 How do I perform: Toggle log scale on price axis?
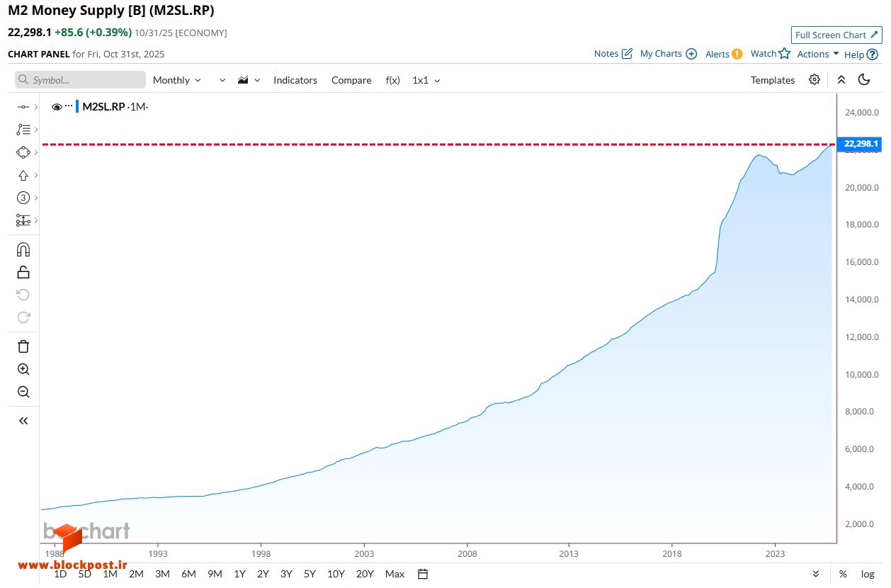(868, 574)
